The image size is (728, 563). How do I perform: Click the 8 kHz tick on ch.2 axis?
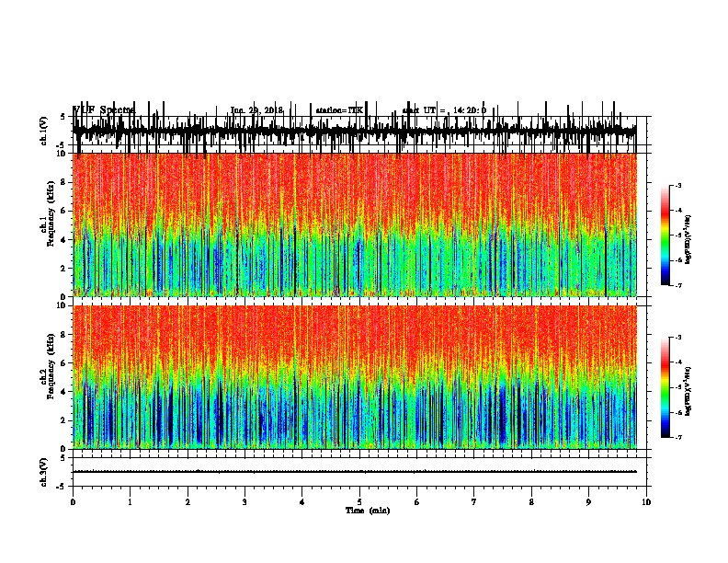click(63, 335)
